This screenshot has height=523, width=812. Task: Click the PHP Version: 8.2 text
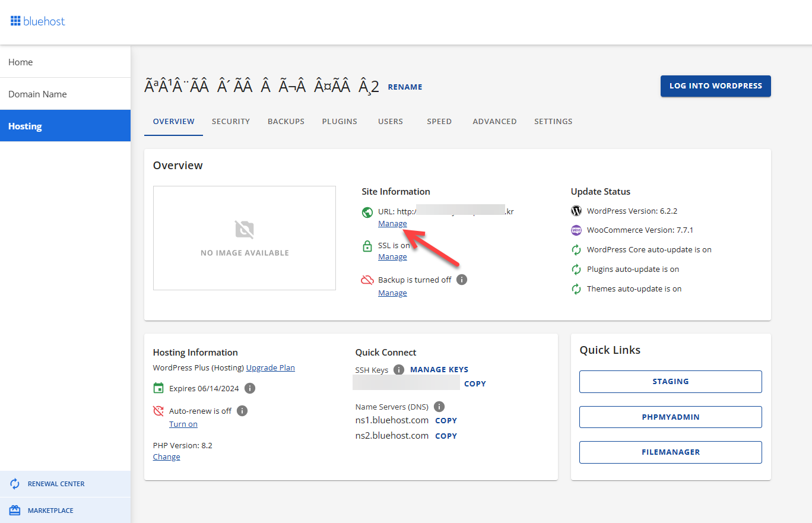(183, 445)
